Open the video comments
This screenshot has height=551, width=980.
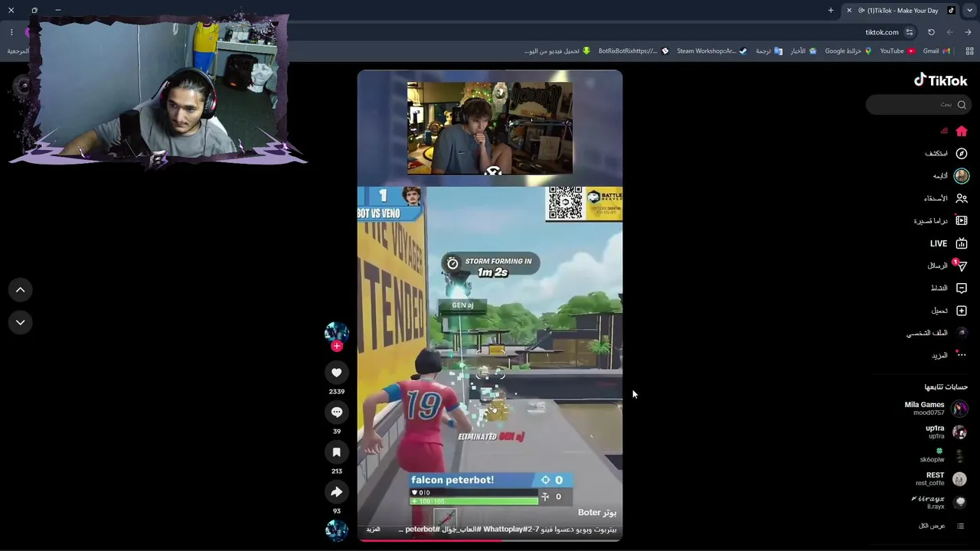click(x=336, y=412)
